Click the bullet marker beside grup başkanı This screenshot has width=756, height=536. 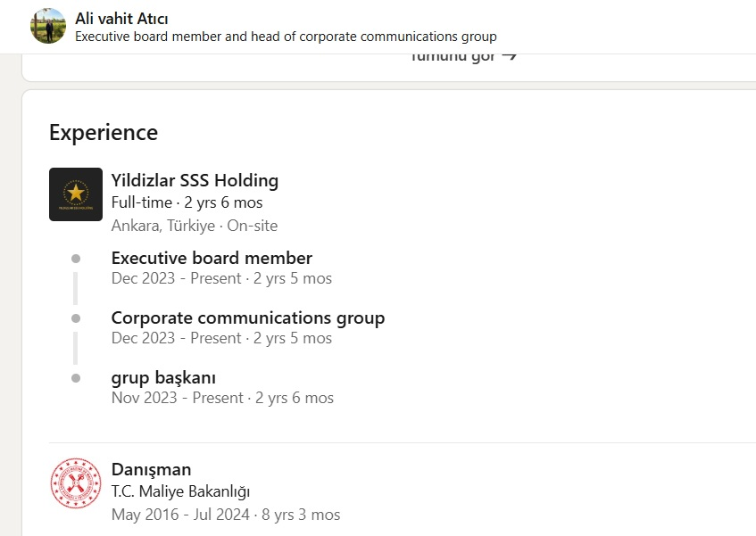point(76,378)
